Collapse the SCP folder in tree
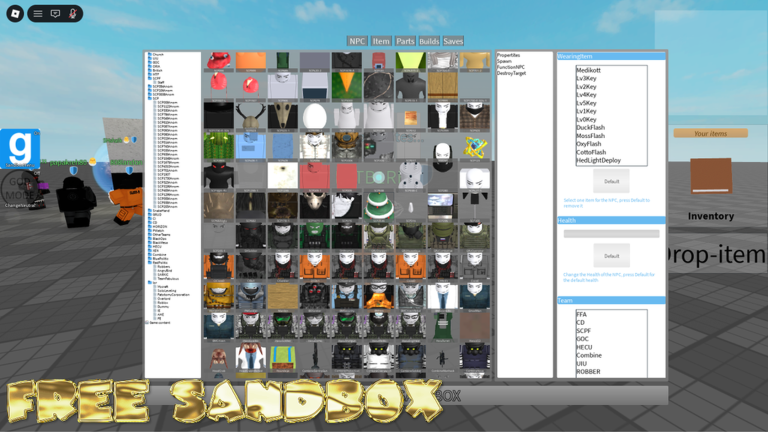Viewport: 768px width, 432px height. pos(153,98)
